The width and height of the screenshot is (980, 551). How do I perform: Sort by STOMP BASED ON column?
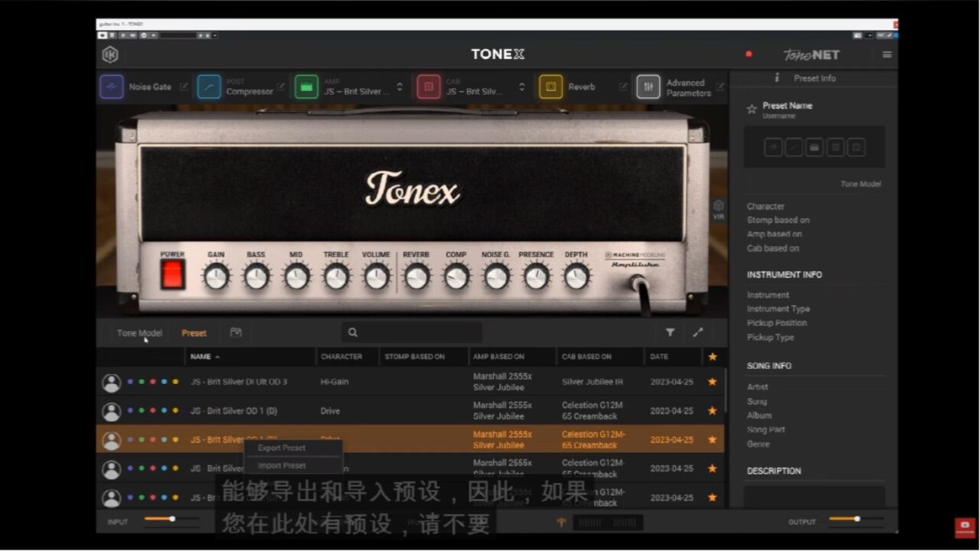414,357
